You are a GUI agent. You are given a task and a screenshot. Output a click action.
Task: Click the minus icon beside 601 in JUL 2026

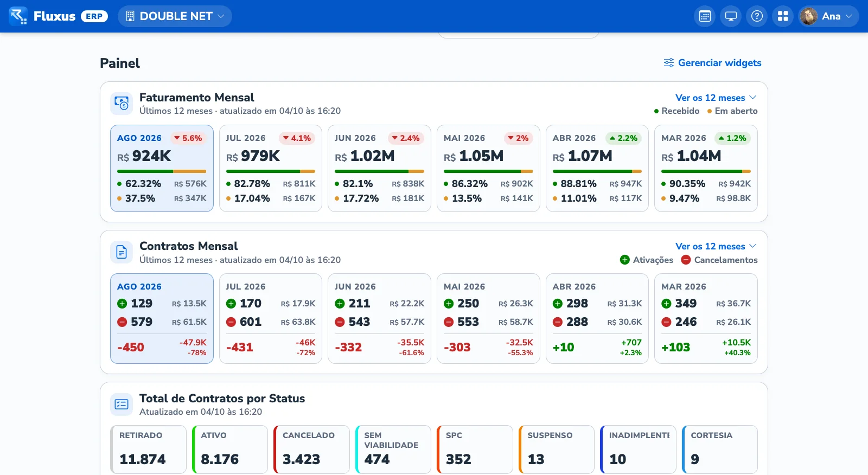tap(231, 322)
